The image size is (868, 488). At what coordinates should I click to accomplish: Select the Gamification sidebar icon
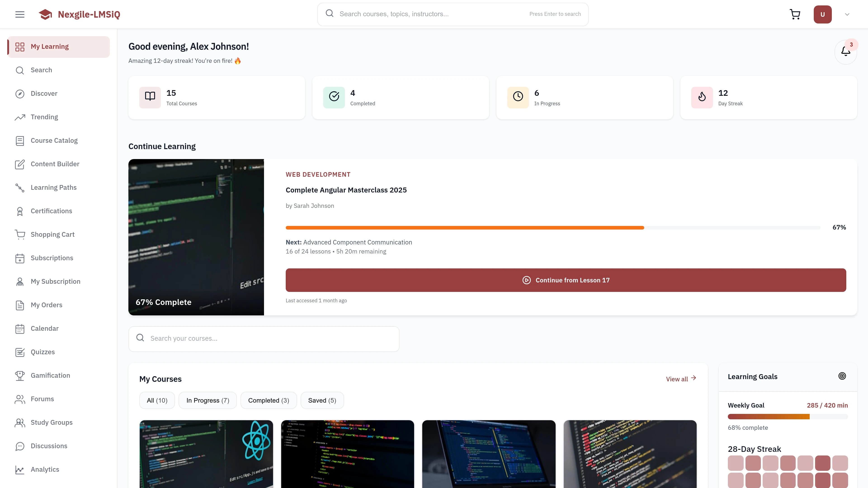coord(19,375)
